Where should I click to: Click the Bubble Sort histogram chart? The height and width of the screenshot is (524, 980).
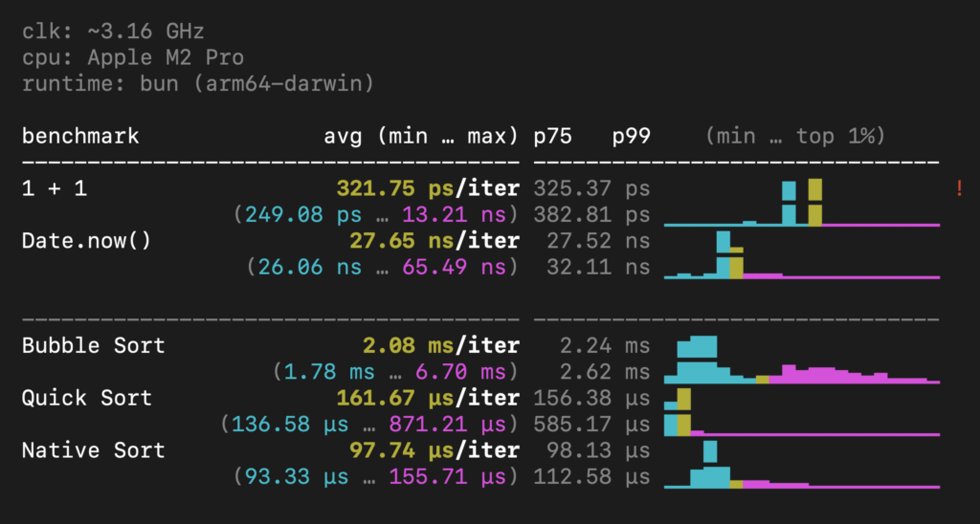(x=801, y=360)
